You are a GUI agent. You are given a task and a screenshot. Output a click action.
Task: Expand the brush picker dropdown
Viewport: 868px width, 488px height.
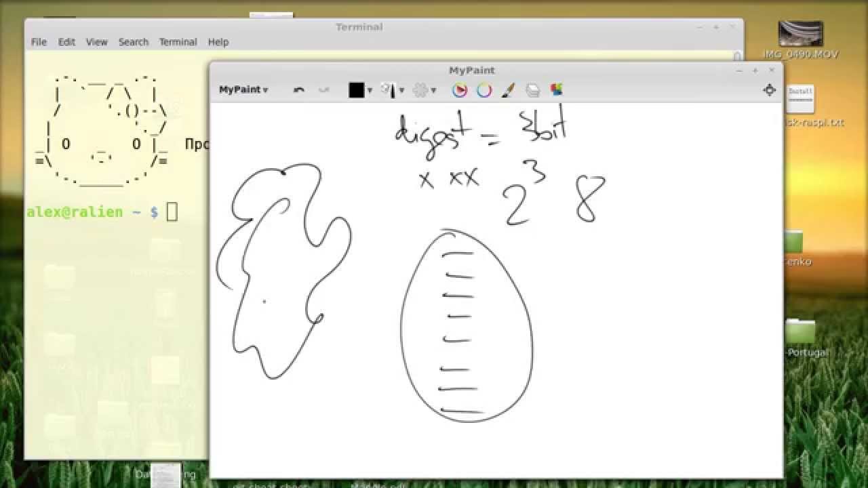pyautogui.click(x=401, y=90)
